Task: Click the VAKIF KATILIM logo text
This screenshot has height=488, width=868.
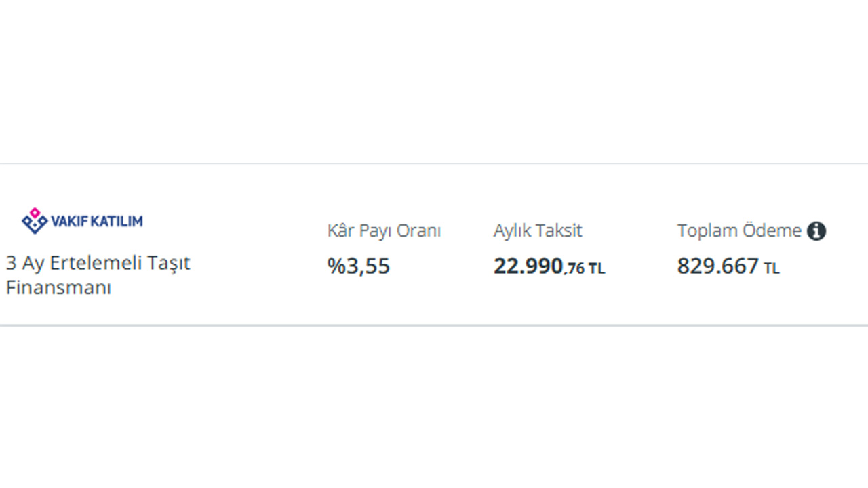Action: click(96, 221)
